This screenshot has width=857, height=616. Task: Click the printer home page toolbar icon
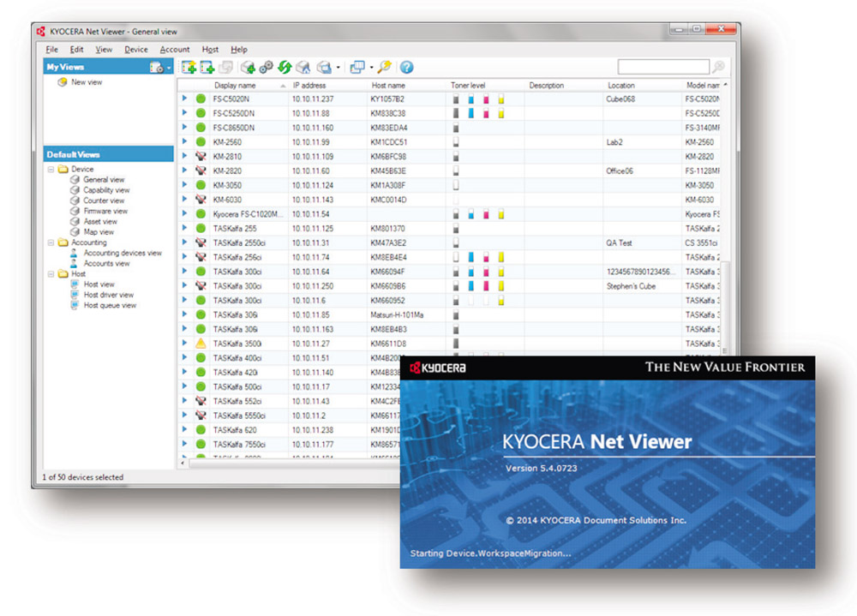(303, 67)
